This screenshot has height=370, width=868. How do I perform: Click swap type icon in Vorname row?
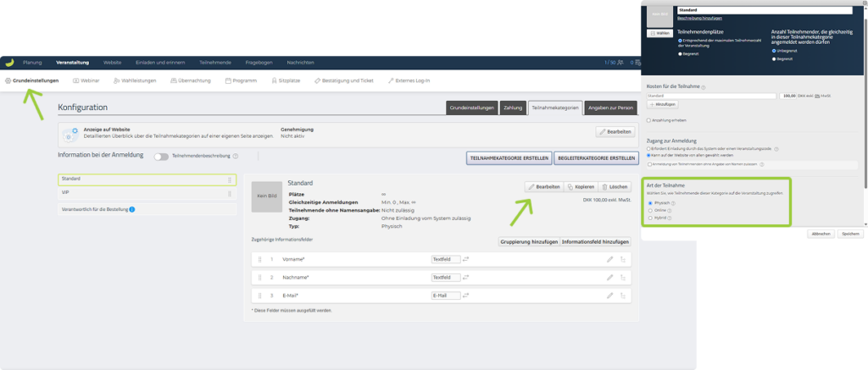[466, 259]
